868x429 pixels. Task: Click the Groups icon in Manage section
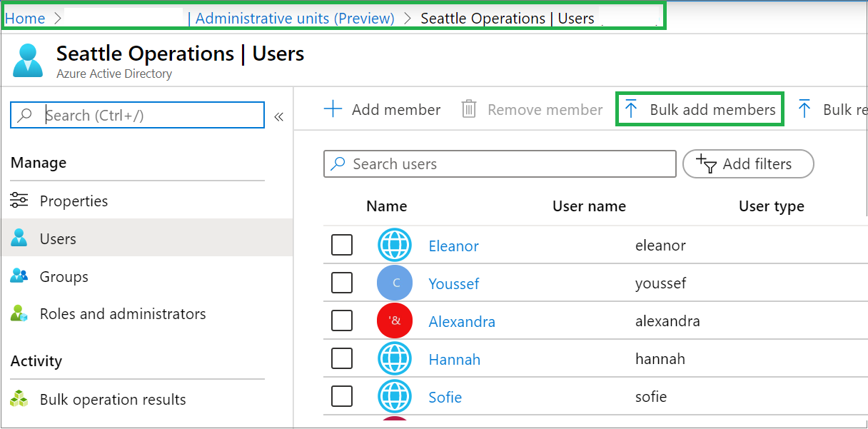pyautogui.click(x=19, y=276)
